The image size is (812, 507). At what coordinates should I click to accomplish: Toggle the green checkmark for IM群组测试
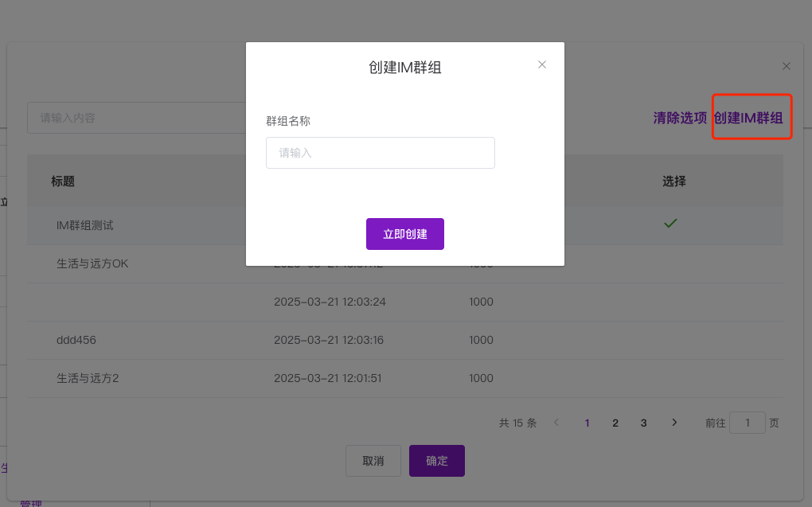[x=670, y=224]
